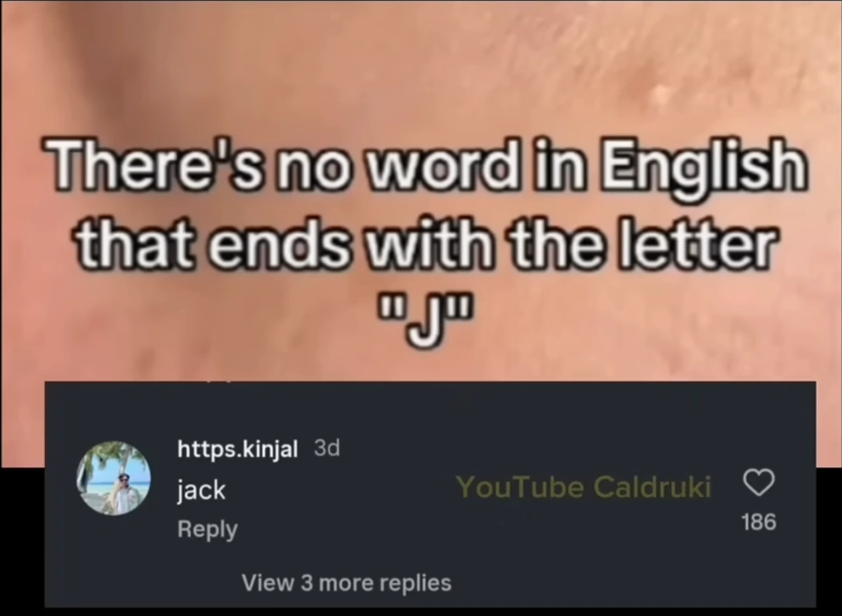The image size is (842, 616).
Task: Click the word letter in the caption
Action: click(695, 244)
